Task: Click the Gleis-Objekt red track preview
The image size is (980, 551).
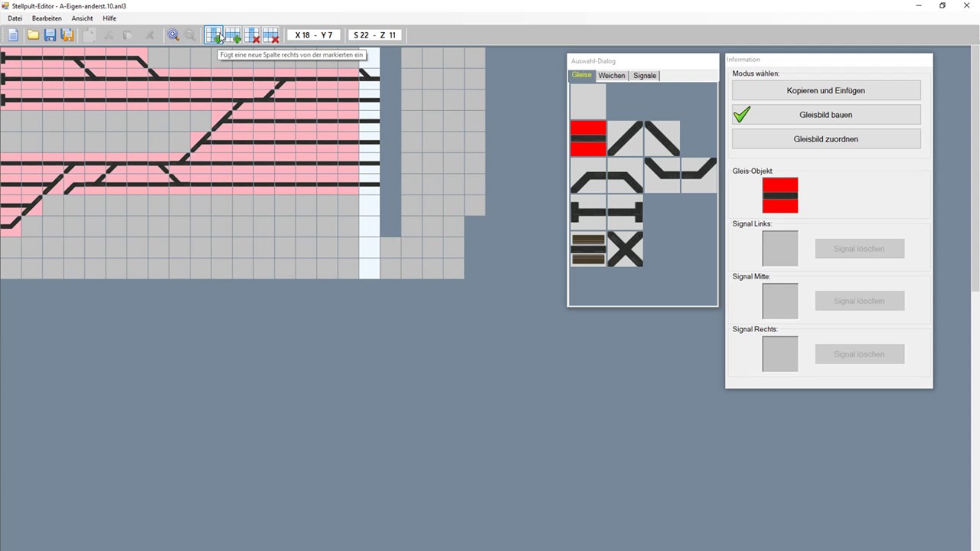Action: point(780,195)
